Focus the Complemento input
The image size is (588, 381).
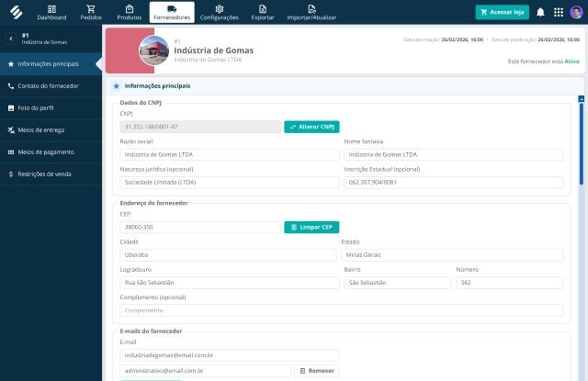click(x=342, y=310)
